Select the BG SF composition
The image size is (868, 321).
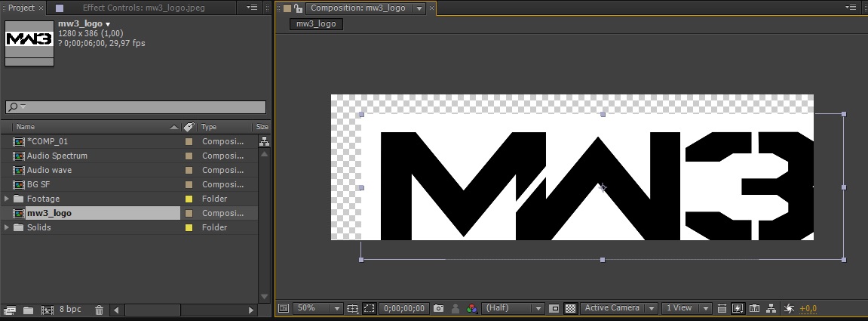[x=38, y=184]
